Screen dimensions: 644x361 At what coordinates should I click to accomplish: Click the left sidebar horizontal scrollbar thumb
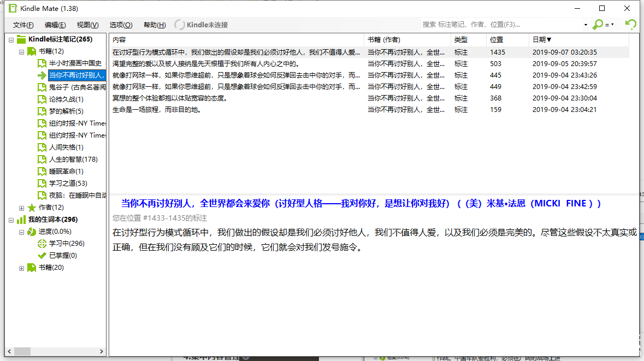22,352
